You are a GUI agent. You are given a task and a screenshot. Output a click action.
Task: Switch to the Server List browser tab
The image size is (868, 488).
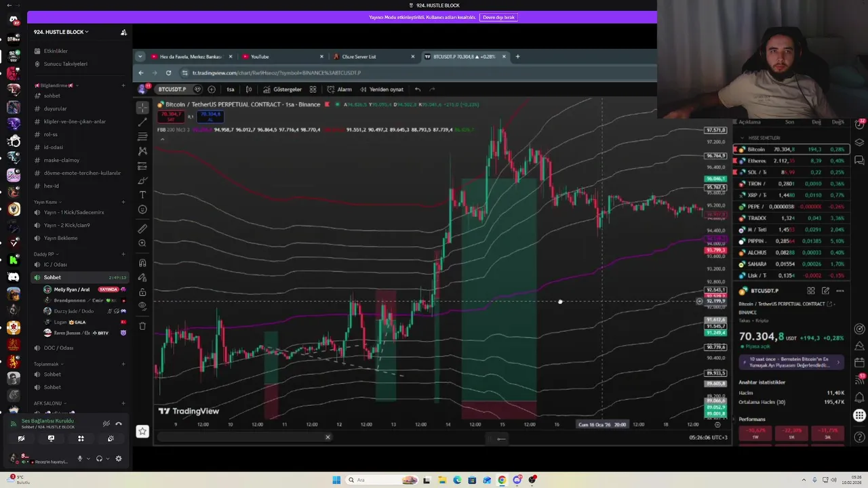tap(374, 56)
